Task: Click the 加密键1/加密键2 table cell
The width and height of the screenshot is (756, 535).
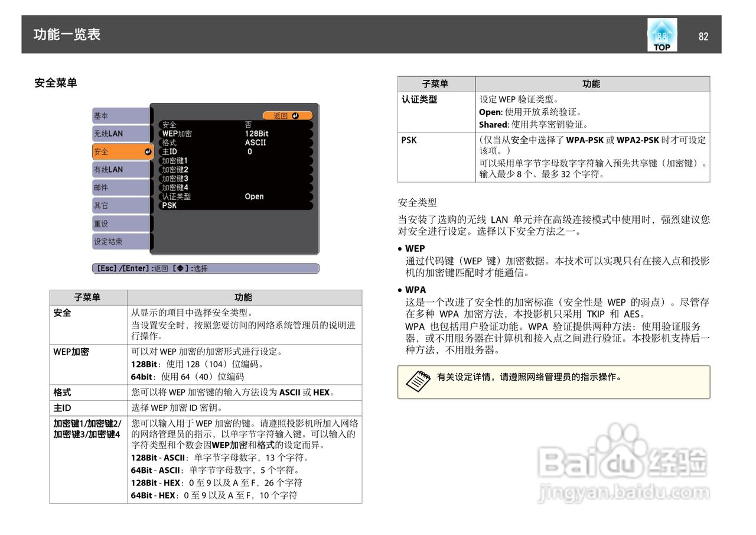Action: tap(89, 459)
